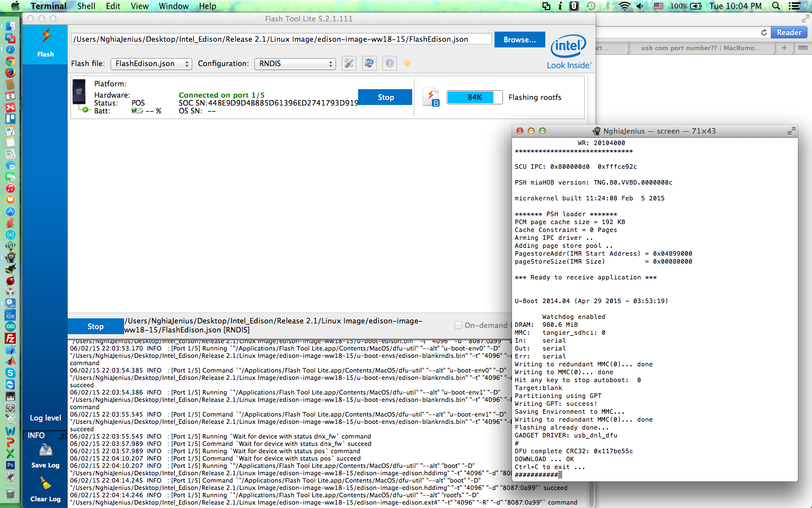Launch Firefox from the dock
The image size is (812, 508).
click(10, 72)
